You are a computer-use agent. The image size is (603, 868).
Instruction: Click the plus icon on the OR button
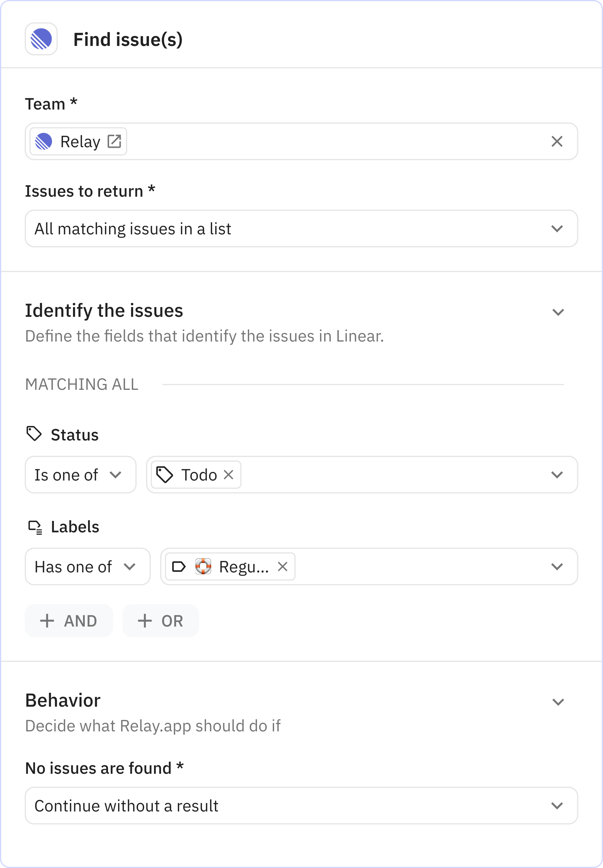tap(145, 620)
